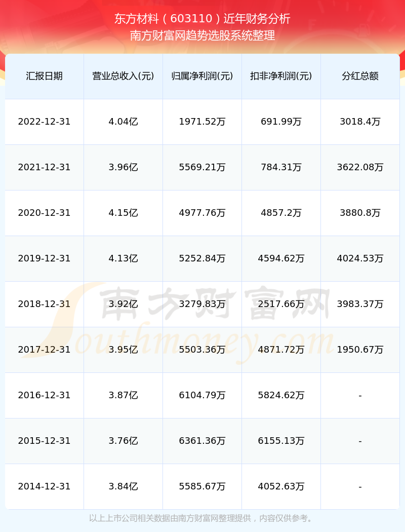Choose dividend total 1950.67万

point(360,350)
